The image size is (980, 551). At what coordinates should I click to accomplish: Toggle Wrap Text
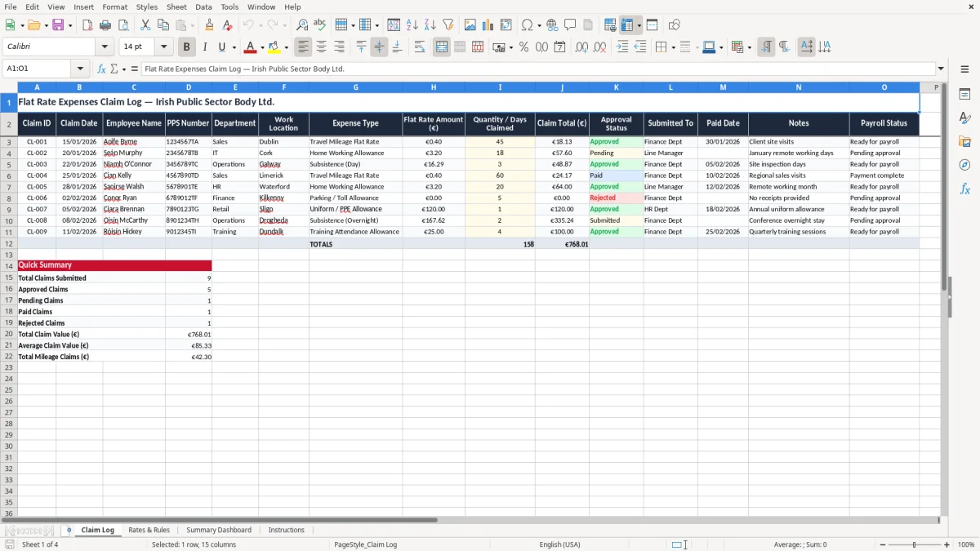tap(420, 47)
